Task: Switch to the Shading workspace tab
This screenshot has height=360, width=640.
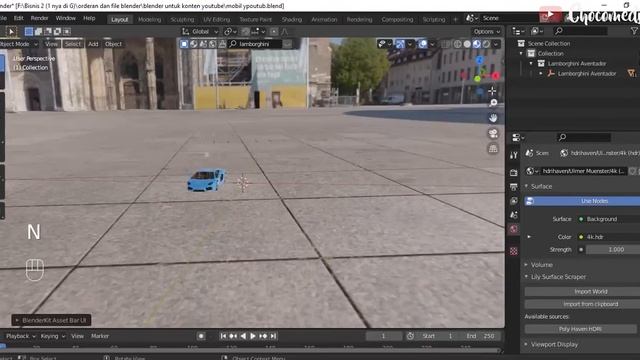Action: [291, 20]
